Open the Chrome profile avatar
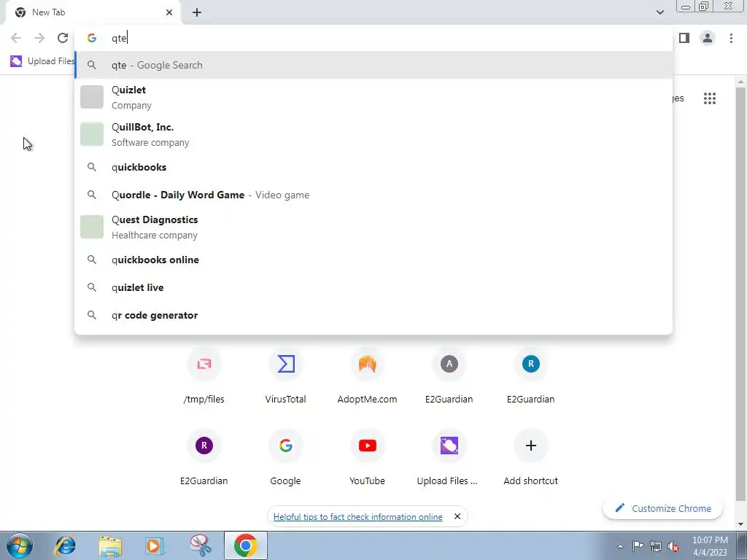This screenshot has width=747, height=560. coord(708,38)
